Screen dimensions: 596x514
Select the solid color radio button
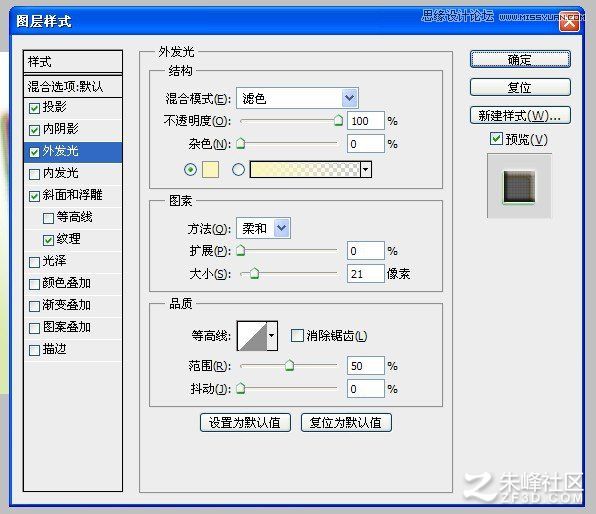pos(190,170)
